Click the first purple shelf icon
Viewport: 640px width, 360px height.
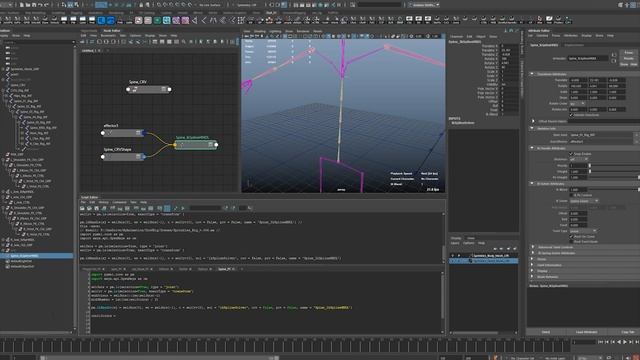[176, 20]
